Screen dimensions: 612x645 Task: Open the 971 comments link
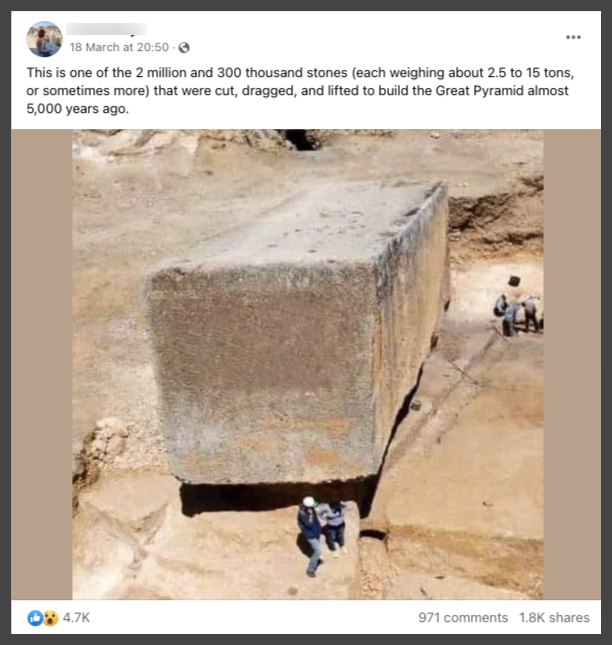[x=463, y=618]
